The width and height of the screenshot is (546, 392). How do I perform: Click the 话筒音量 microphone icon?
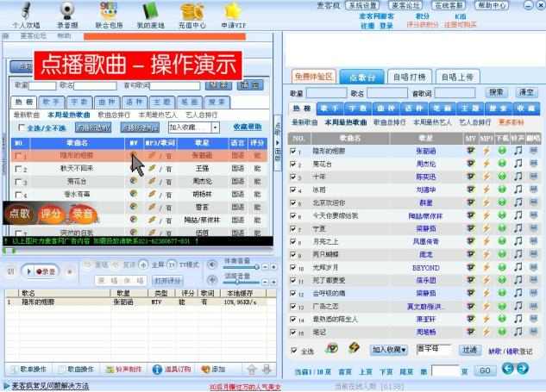[212, 280]
